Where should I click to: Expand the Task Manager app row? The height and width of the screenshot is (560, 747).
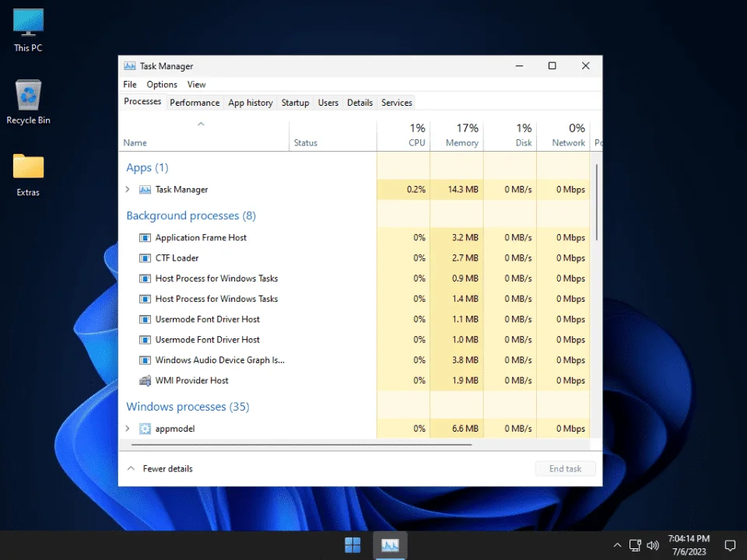tap(127, 190)
